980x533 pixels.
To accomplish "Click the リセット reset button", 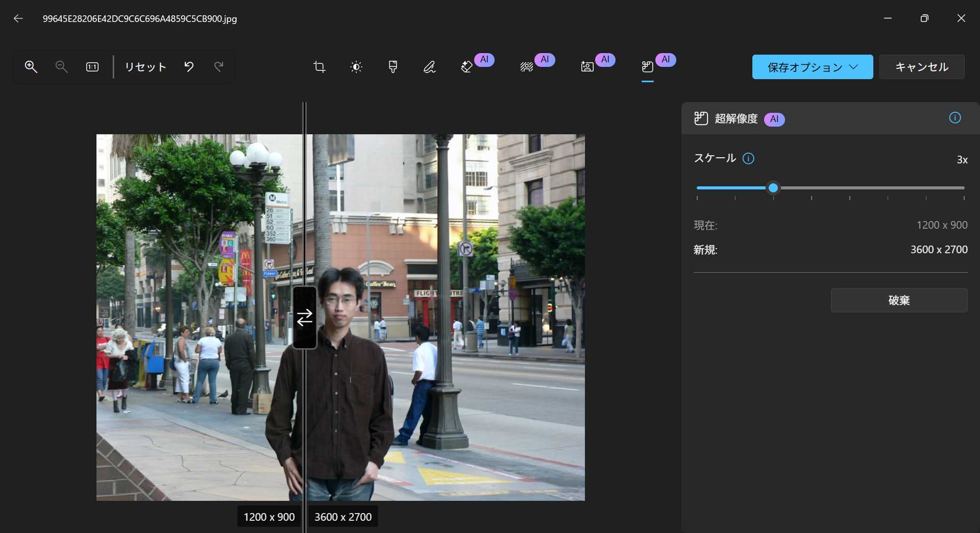I will (x=146, y=67).
